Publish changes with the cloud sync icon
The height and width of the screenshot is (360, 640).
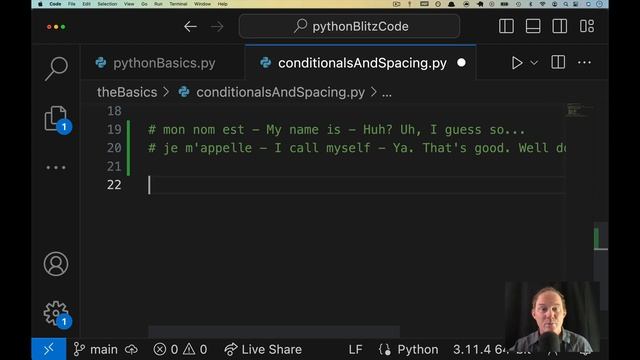coord(131,349)
